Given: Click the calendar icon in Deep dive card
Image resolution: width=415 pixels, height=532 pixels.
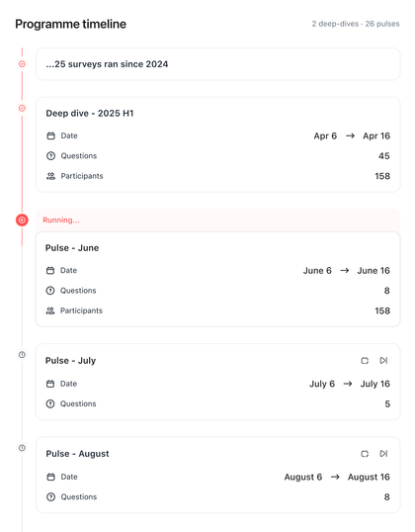Looking at the screenshot, I should coord(50,135).
